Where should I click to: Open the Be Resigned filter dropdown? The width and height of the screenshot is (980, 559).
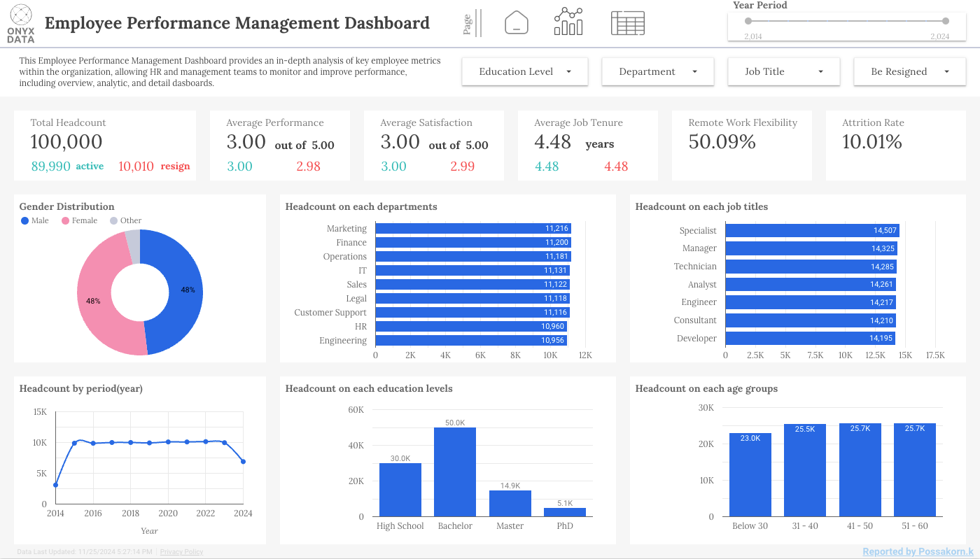909,71
